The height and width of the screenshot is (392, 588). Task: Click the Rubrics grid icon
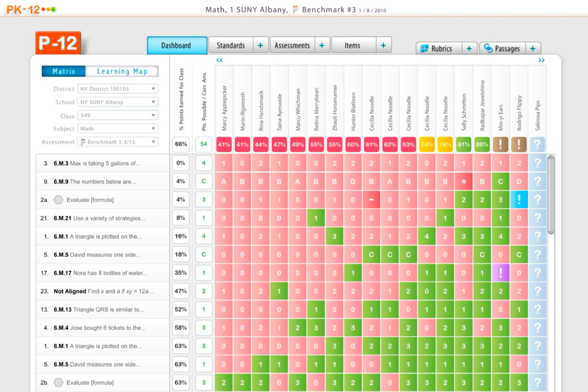(425, 48)
